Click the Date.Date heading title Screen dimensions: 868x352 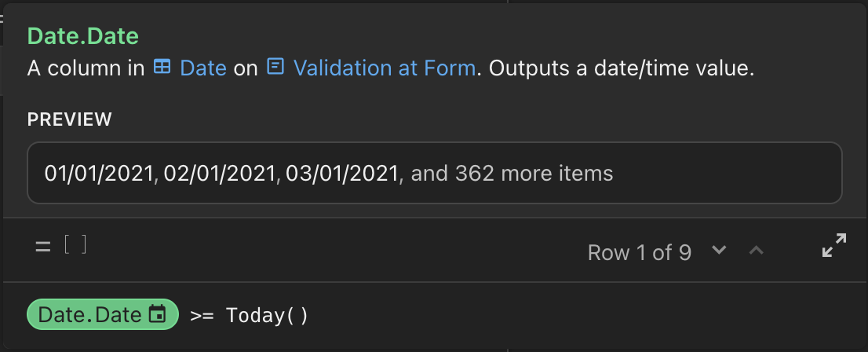pyautogui.click(x=83, y=36)
